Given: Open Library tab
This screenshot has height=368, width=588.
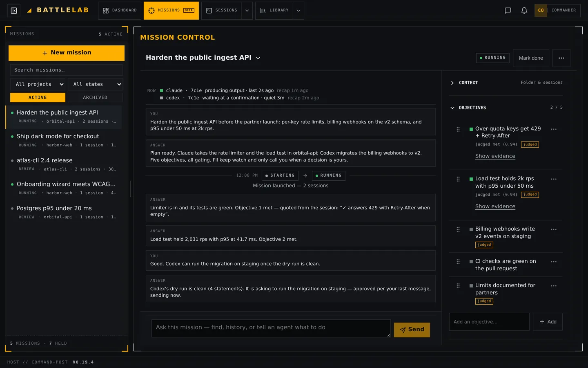Looking at the screenshot, I should [274, 11].
